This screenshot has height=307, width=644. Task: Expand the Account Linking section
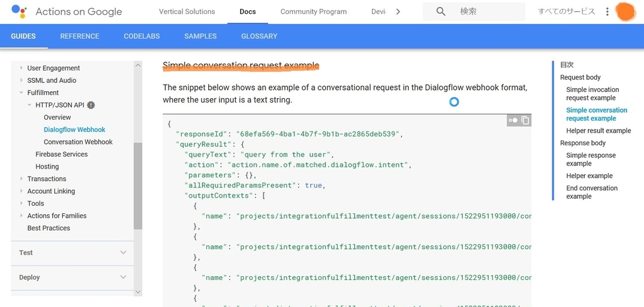click(x=21, y=191)
